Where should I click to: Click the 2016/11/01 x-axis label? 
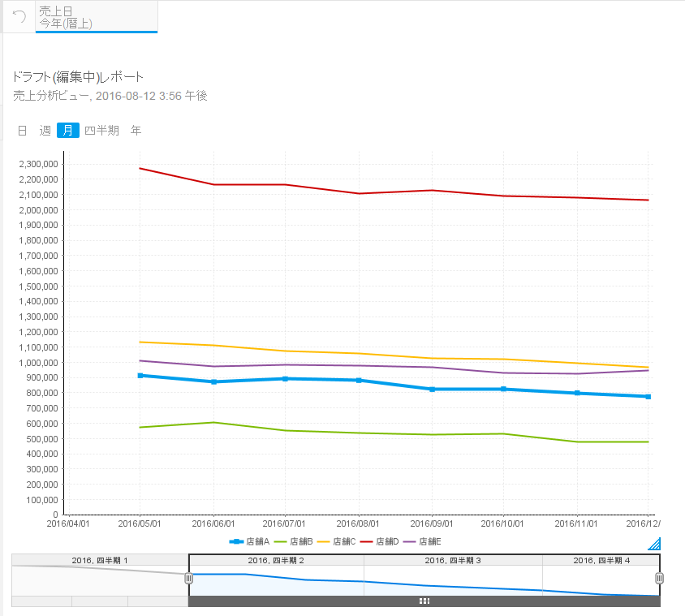[576, 523]
